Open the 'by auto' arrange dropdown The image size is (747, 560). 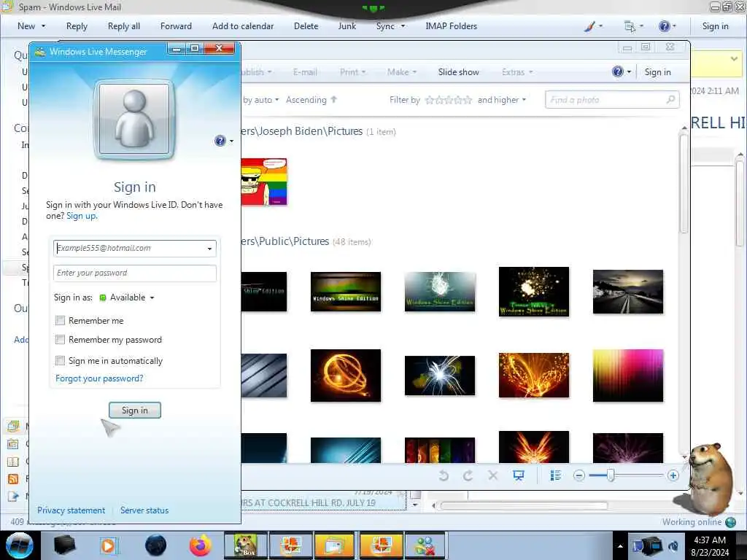pos(260,99)
